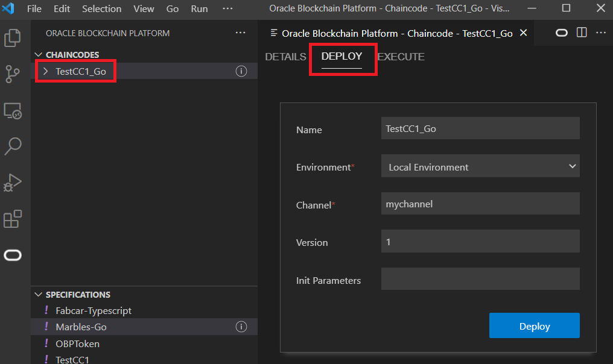Collapse the CHAINCODES section
The image size is (613, 364).
(39, 54)
